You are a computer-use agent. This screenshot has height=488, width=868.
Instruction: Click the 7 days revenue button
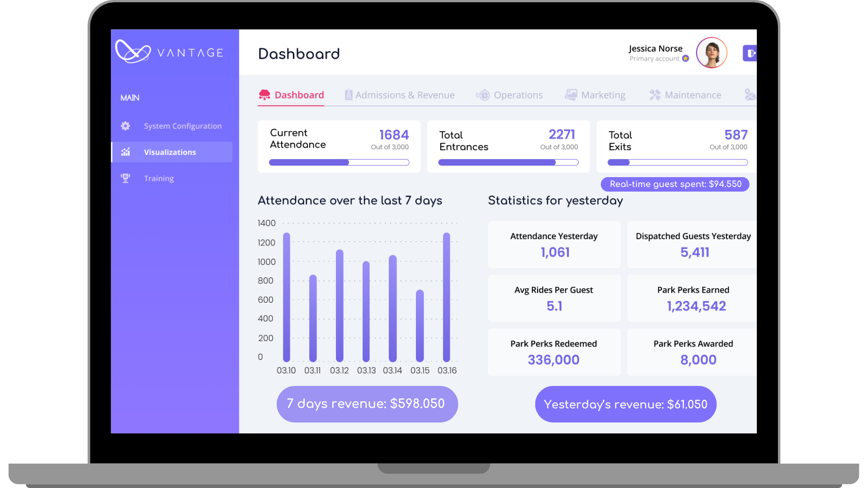click(367, 404)
